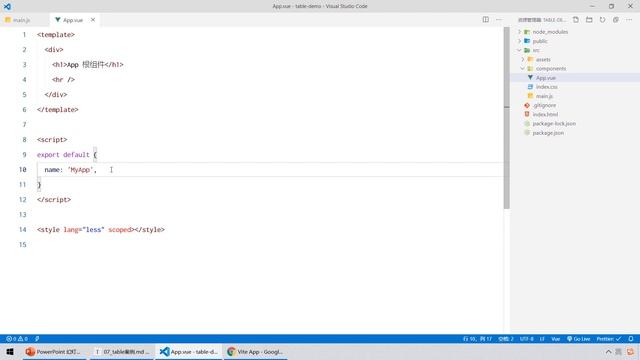This screenshot has height=360, width=640.
Task: Click the HTML icon next to index.html
Action: tap(527, 114)
